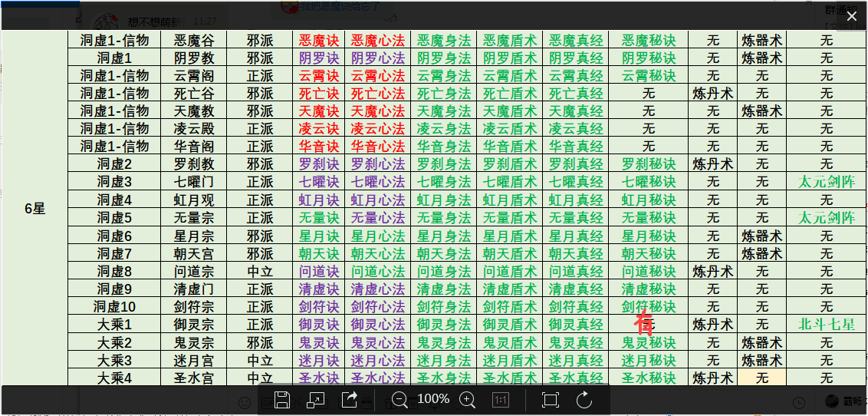Select sect name 御灵宗
This screenshot has width=868, height=416.
193,323
